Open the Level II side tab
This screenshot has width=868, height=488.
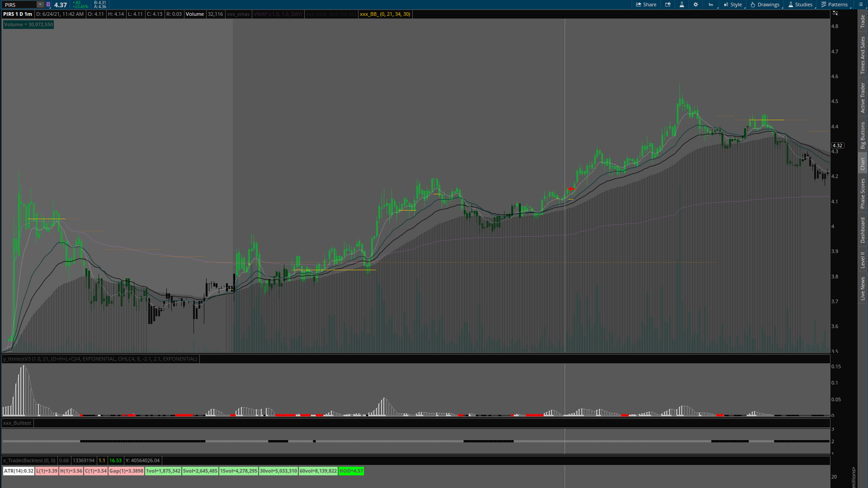pyautogui.click(x=863, y=260)
